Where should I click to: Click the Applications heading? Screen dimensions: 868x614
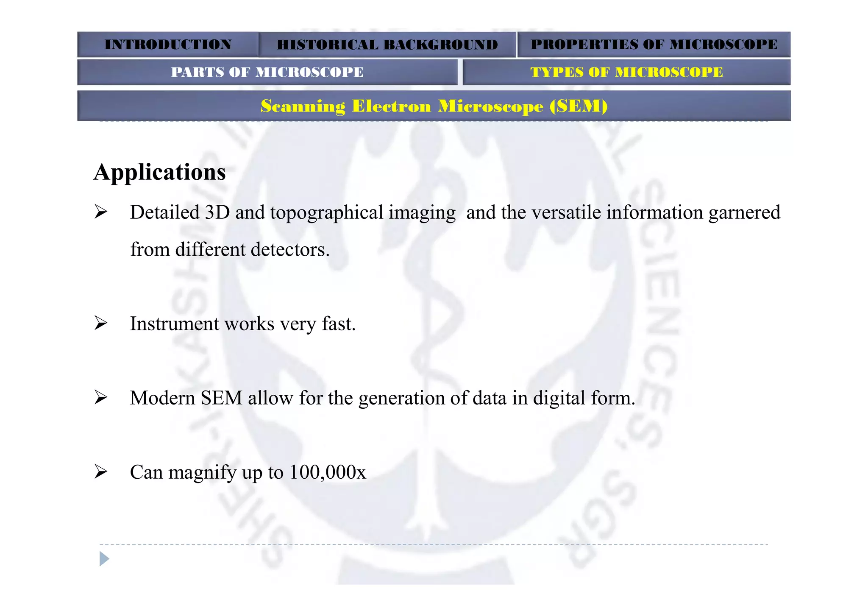click(x=160, y=172)
